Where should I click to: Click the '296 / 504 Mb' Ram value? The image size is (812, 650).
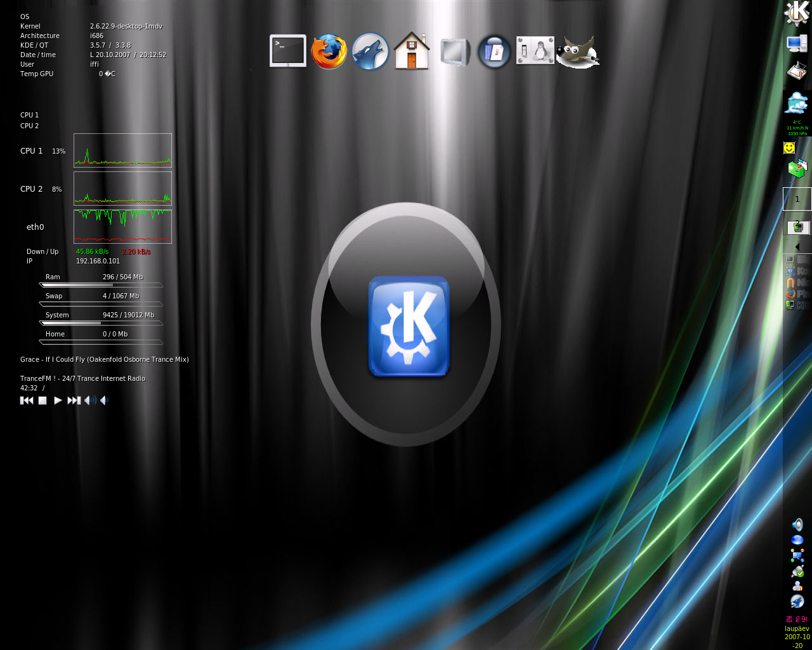click(x=122, y=277)
